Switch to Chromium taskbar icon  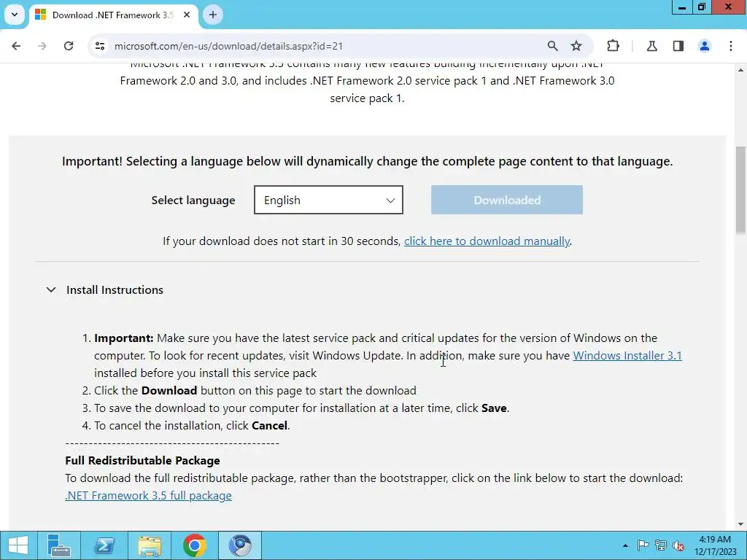[x=239, y=545]
